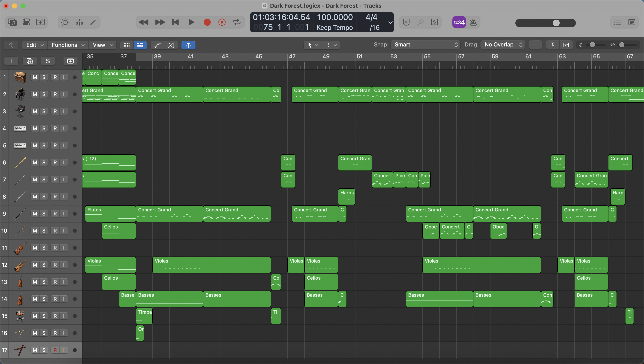Viewport: 644px width, 364px height.
Task: Open the Snap Smart dropdown
Action: (425, 45)
